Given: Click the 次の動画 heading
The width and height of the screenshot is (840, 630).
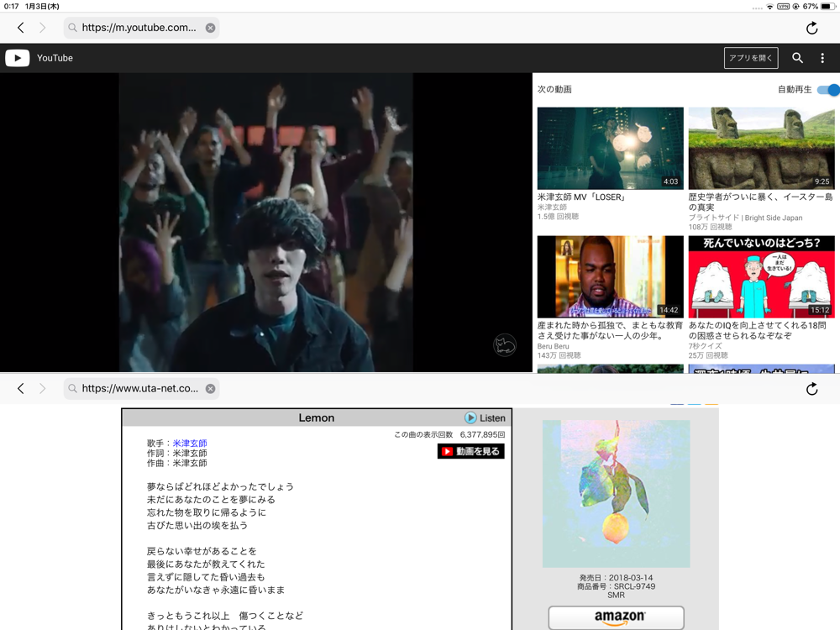Looking at the screenshot, I should [554, 90].
